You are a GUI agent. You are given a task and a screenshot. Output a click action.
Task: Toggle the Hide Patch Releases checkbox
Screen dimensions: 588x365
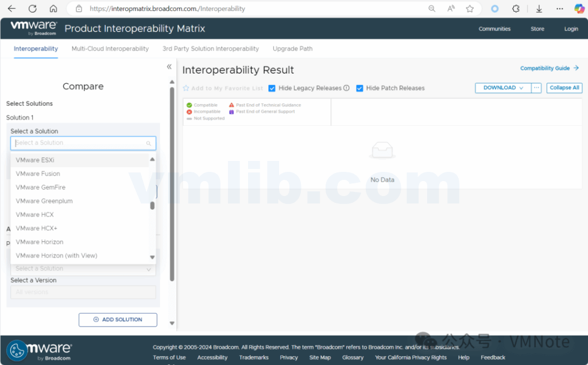pyautogui.click(x=359, y=89)
